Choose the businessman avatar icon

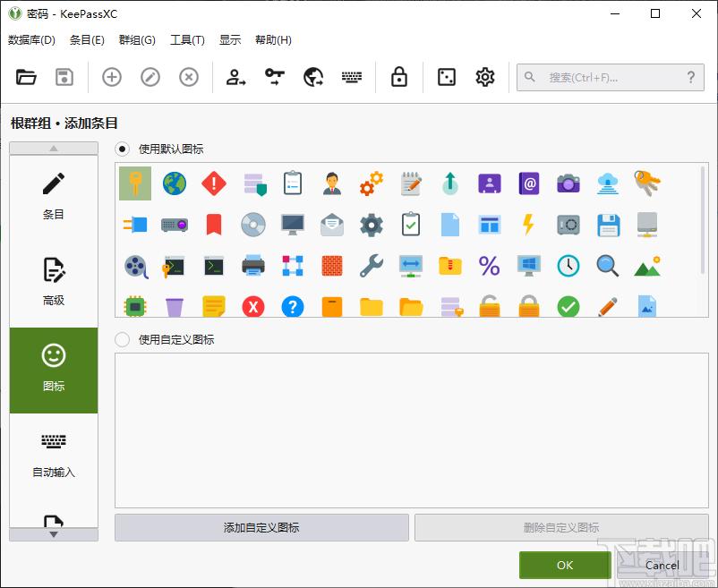332,183
